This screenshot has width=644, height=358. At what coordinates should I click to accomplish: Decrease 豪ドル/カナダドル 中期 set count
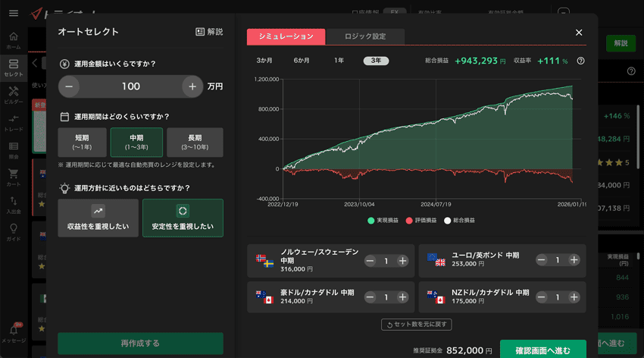coord(370,297)
